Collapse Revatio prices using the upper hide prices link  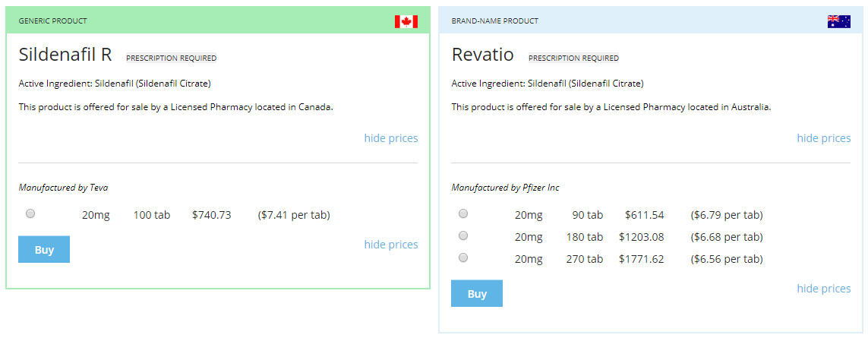pos(823,138)
